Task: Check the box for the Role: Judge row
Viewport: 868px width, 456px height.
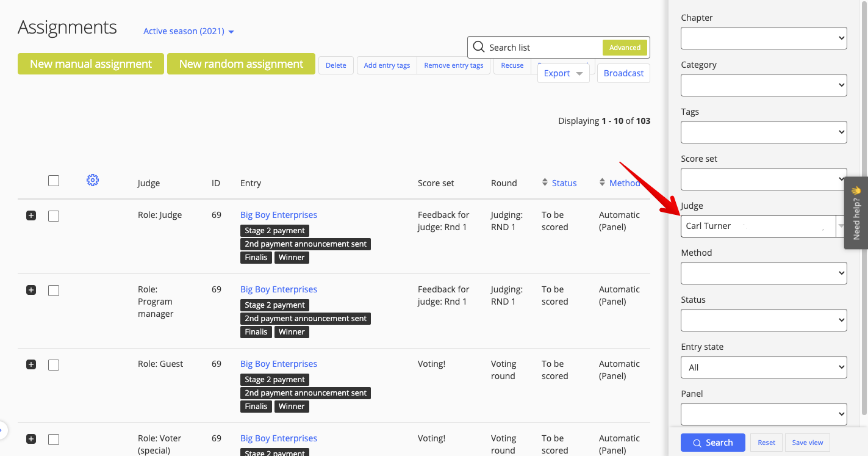Action: coord(54,215)
